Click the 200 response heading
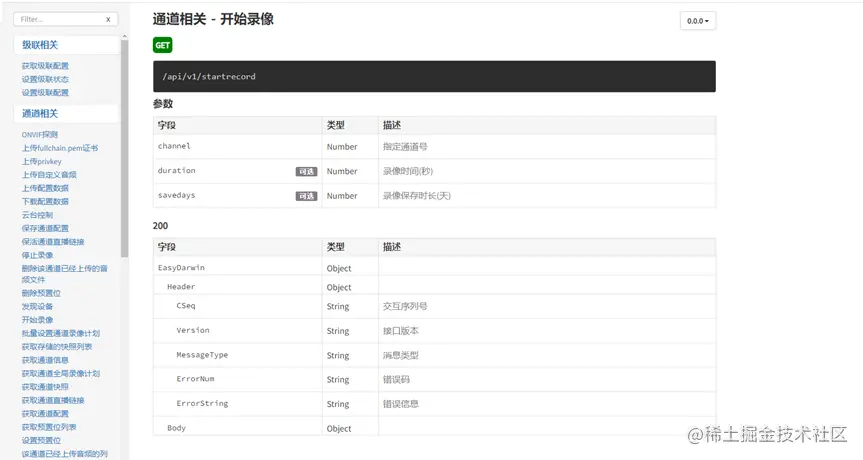The image size is (863, 460). point(160,226)
